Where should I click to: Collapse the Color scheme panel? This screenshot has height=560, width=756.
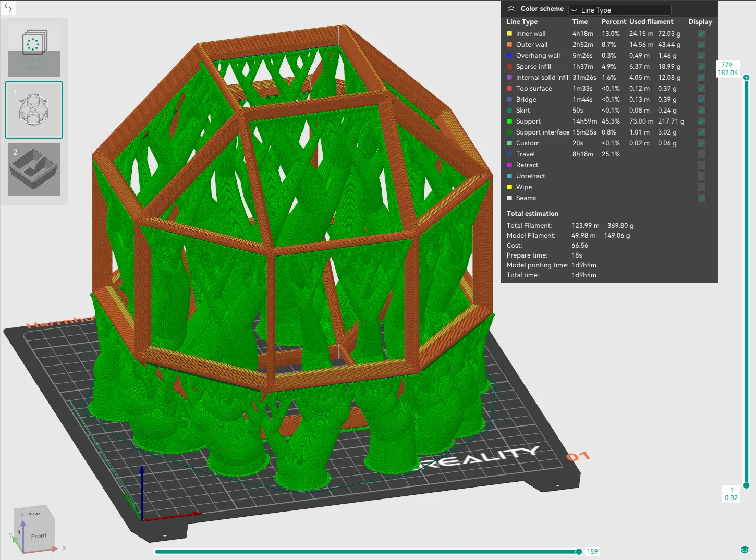(511, 9)
